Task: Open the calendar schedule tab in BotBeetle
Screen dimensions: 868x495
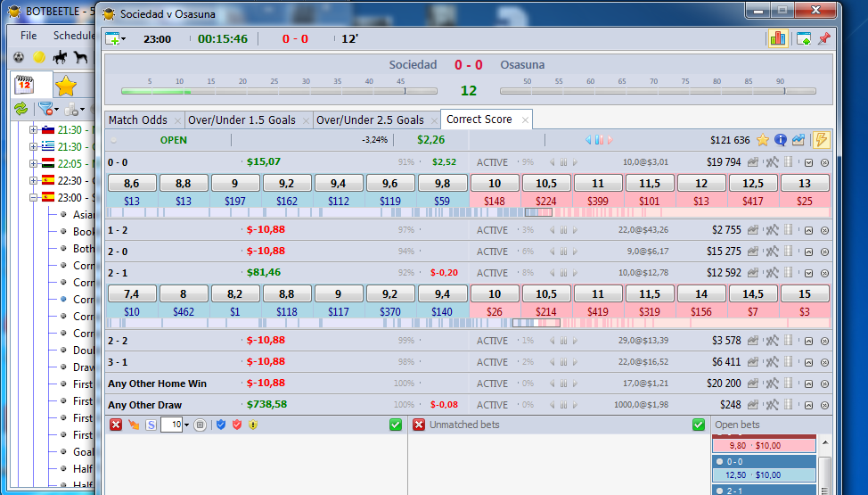Action: point(24,86)
